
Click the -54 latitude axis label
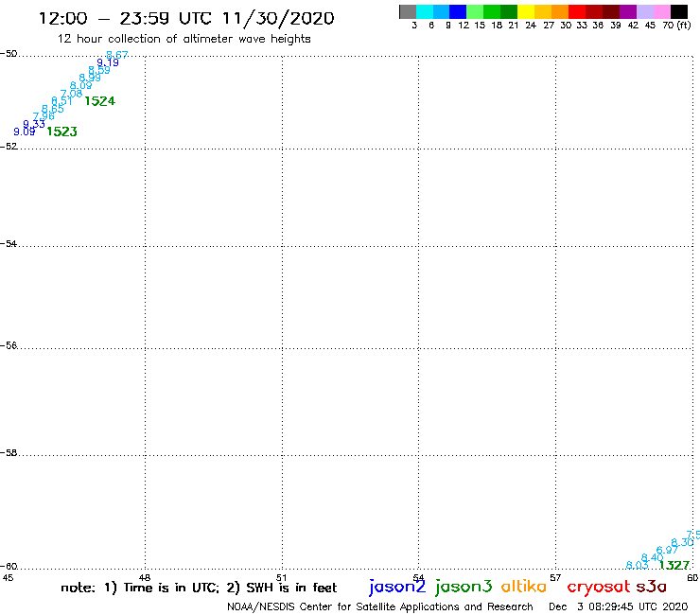pos(9,244)
